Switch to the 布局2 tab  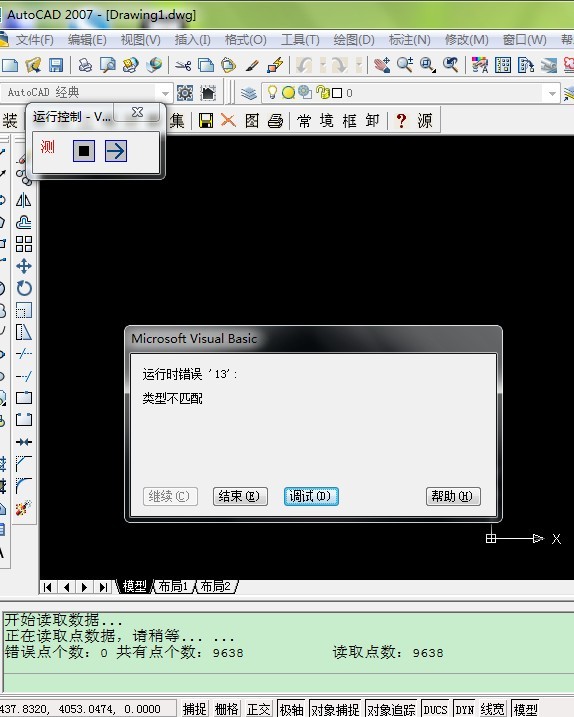tap(215, 586)
